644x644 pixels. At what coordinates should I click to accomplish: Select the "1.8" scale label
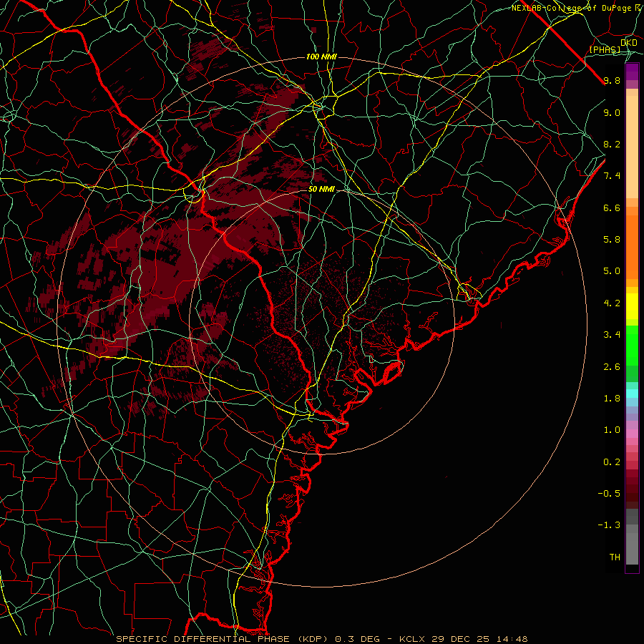[x=612, y=399]
